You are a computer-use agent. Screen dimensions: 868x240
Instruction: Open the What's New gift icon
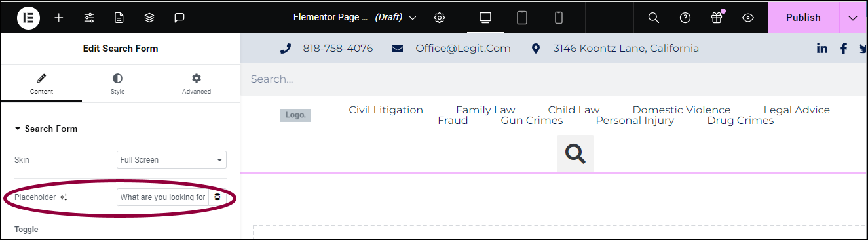pyautogui.click(x=717, y=18)
